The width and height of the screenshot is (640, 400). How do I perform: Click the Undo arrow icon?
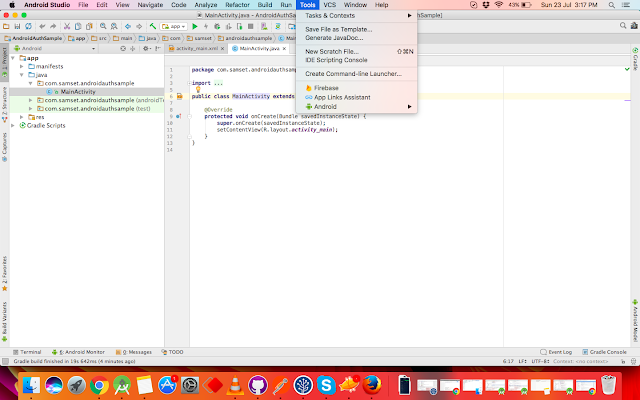[x=42, y=27]
